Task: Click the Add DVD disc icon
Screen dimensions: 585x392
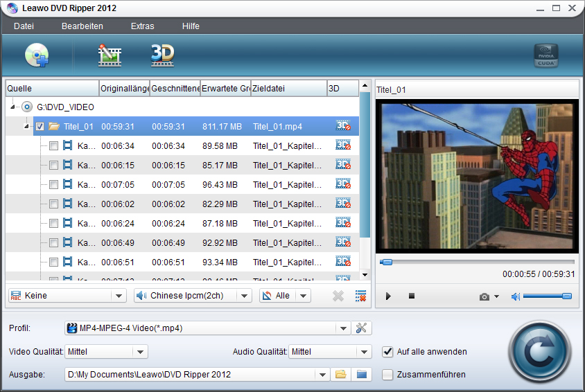Action: click(x=36, y=55)
